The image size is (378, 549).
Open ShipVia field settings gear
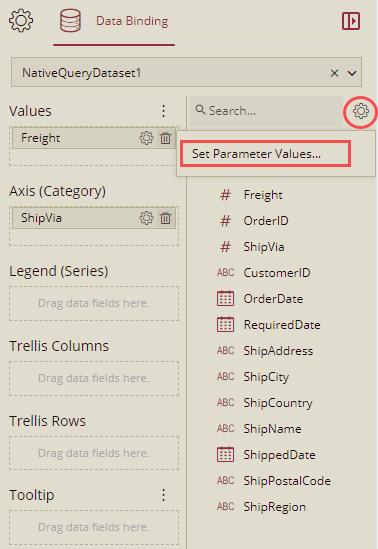tap(146, 218)
